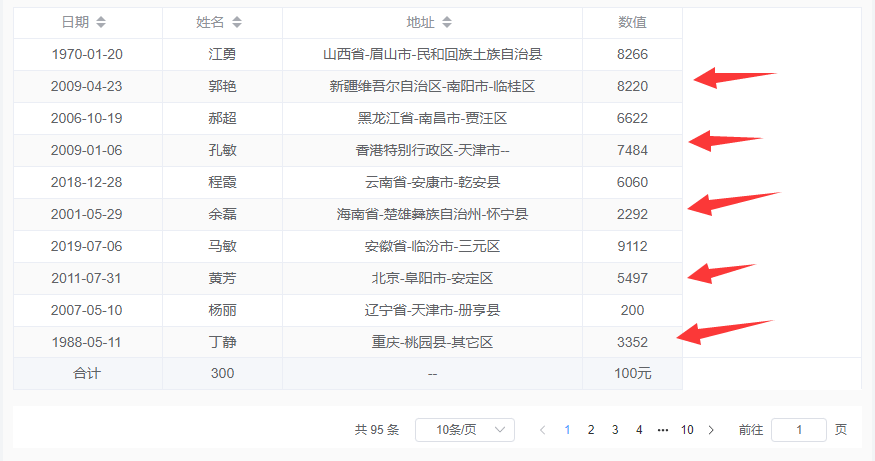Select date cell 2001-05-29

point(86,214)
